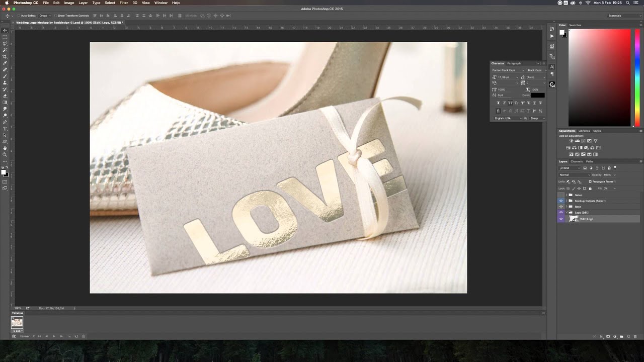
Task: Expand the Base layer group
Action: coord(567,207)
